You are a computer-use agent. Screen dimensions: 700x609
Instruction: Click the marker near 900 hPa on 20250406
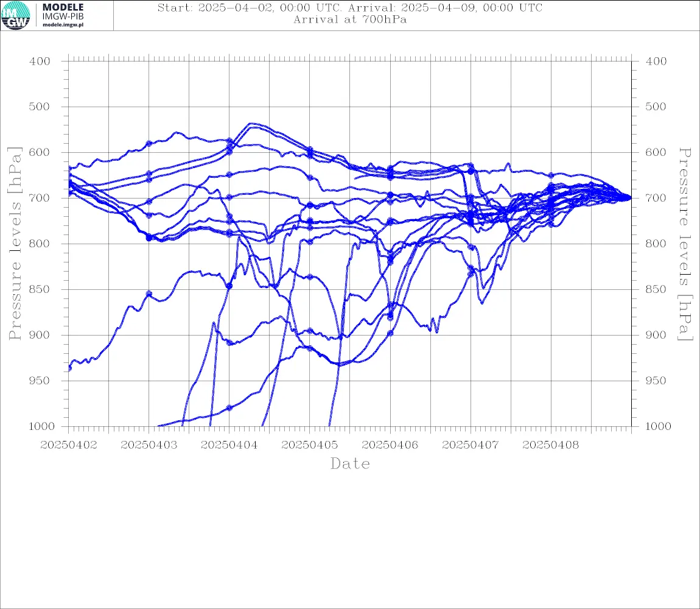(x=390, y=333)
